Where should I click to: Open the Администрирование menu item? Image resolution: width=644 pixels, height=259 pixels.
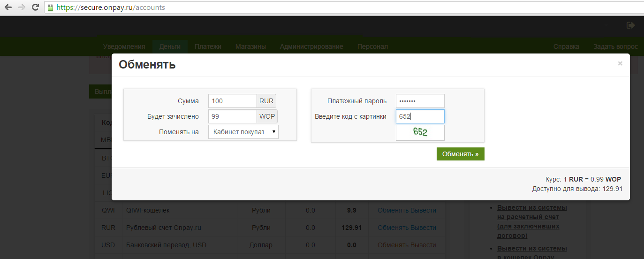[x=311, y=46]
